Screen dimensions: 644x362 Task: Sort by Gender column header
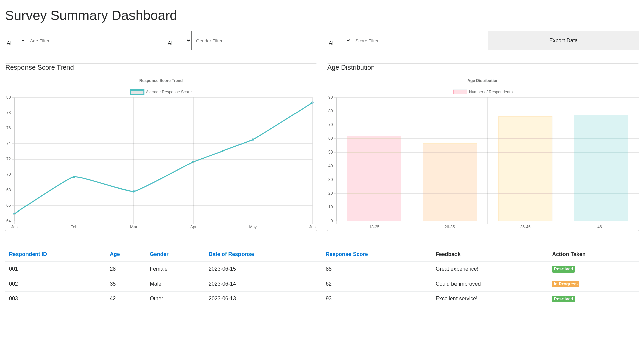pyautogui.click(x=159, y=254)
